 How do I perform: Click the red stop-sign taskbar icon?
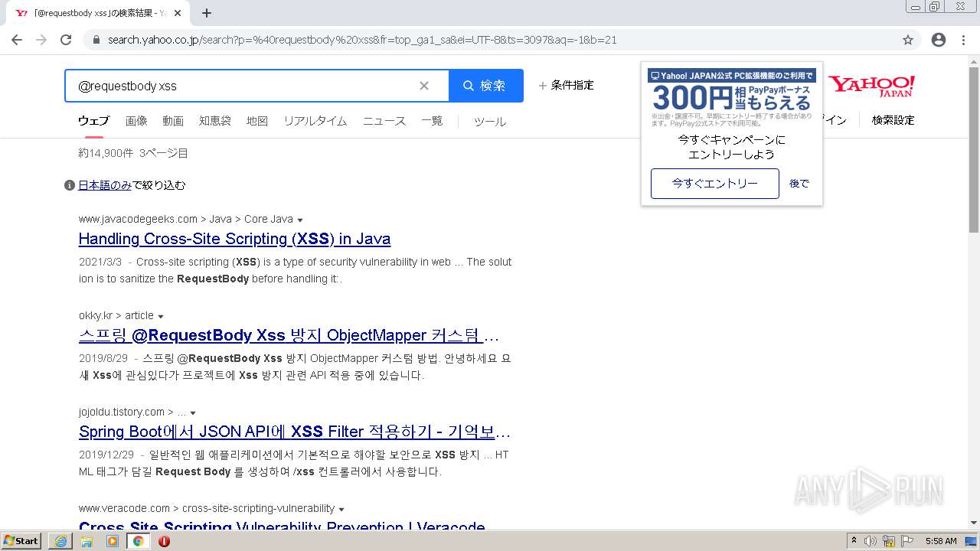pos(164,541)
